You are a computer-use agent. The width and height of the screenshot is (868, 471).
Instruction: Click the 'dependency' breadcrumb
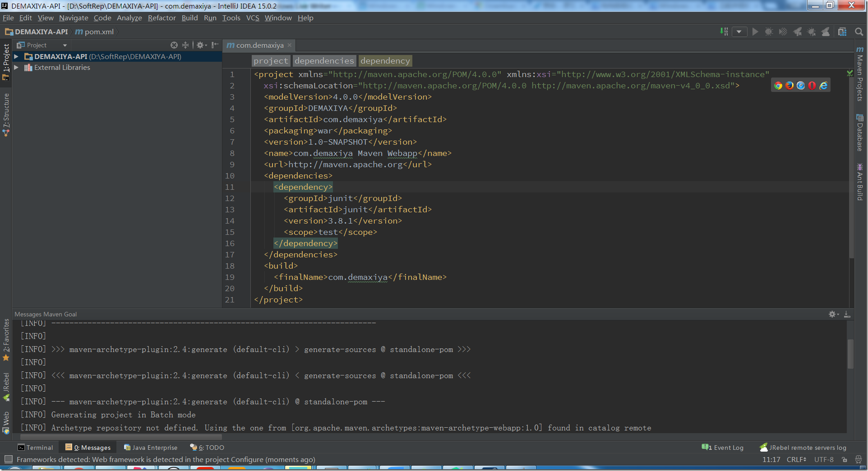385,61
